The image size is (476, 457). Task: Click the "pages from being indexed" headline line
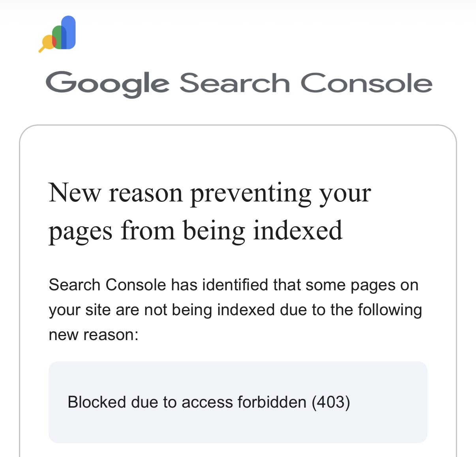195,231
